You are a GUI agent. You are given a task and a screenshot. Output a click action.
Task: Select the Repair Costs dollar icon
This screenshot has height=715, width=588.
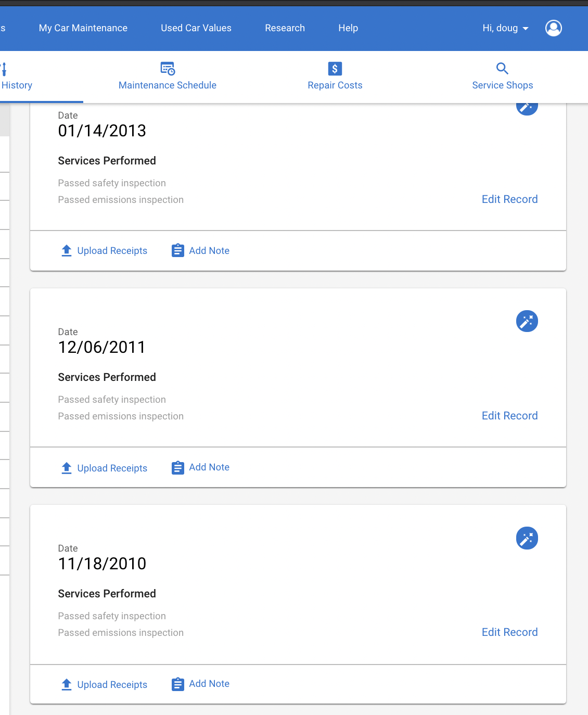(x=335, y=69)
